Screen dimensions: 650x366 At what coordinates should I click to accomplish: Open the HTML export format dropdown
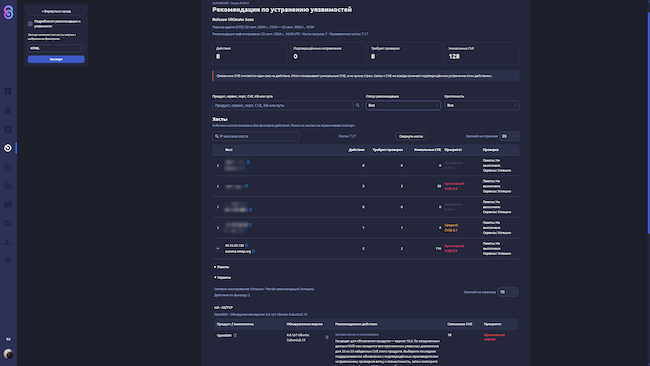click(56, 48)
